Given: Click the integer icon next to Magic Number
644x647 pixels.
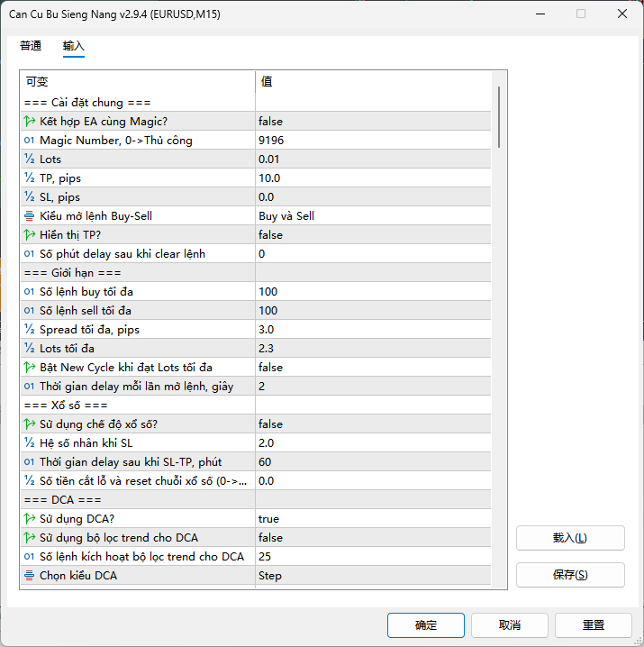Looking at the screenshot, I should click(x=29, y=141).
